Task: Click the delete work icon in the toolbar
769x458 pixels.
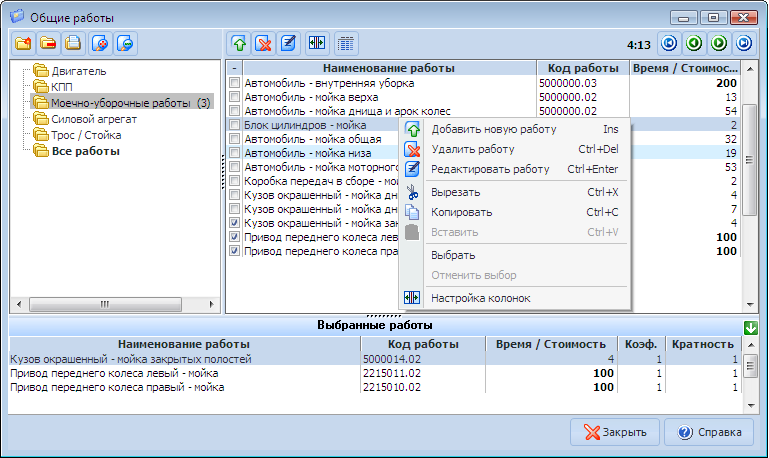Action: 264,43
